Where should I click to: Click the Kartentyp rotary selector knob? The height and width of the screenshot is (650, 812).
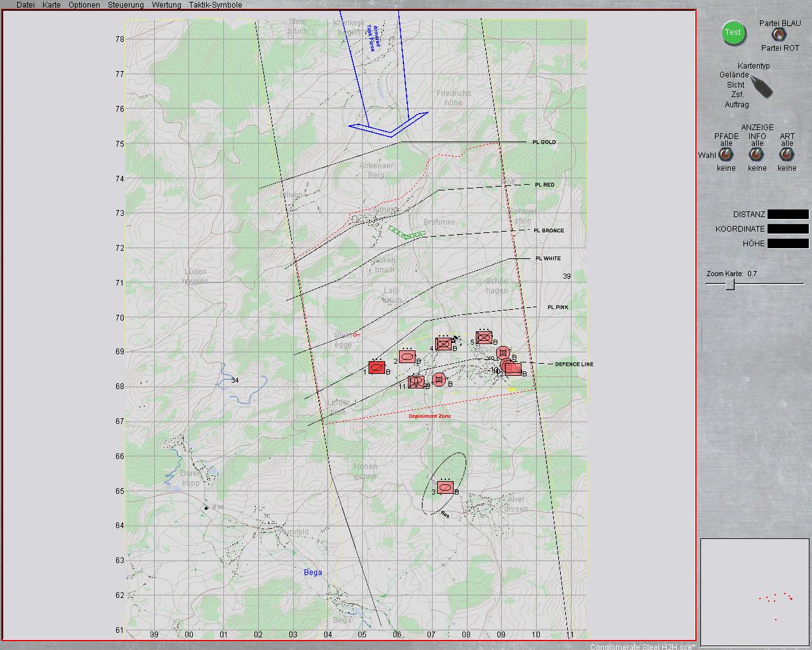coord(762,86)
